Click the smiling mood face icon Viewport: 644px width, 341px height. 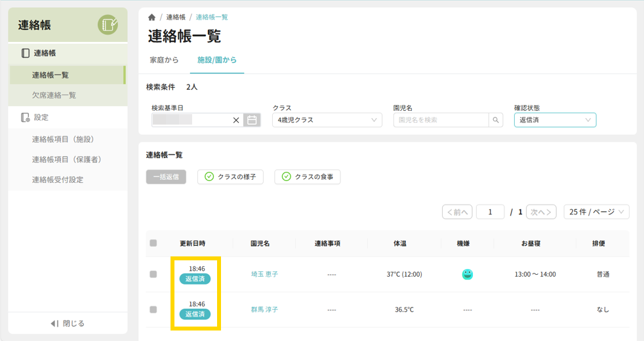pyautogui.click(x=467, y=274)
